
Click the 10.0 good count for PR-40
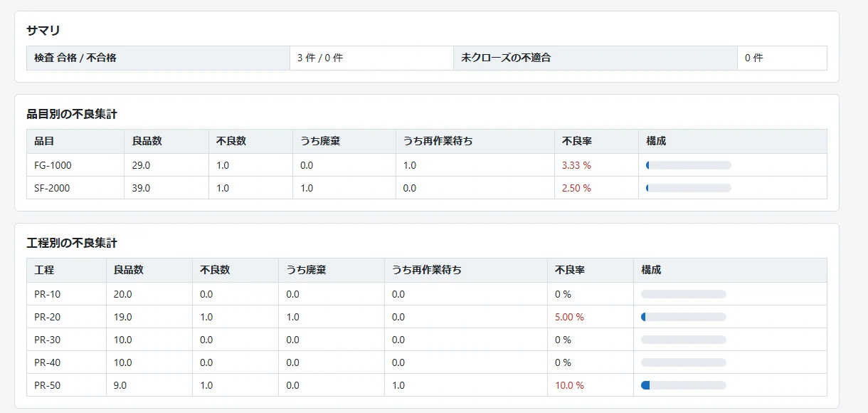click(x=123, y=362)
